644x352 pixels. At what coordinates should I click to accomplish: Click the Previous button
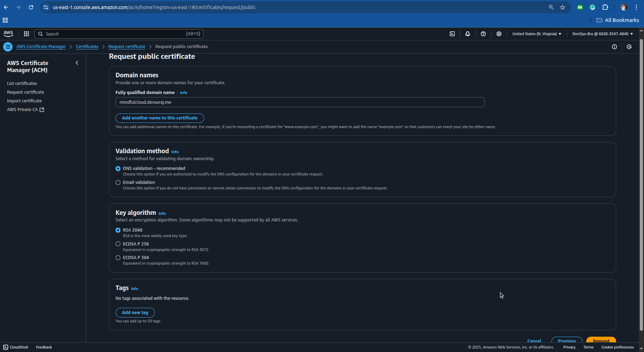567,340
